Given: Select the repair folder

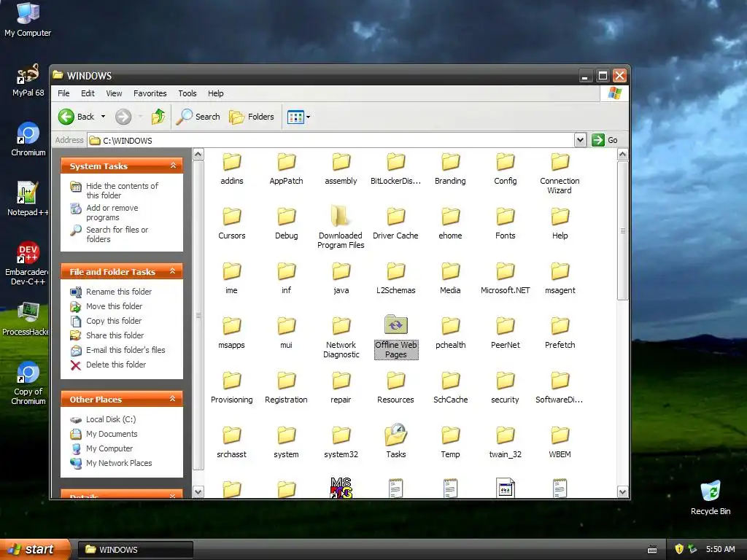Looking at the screenshot, I should pos(341,388).
